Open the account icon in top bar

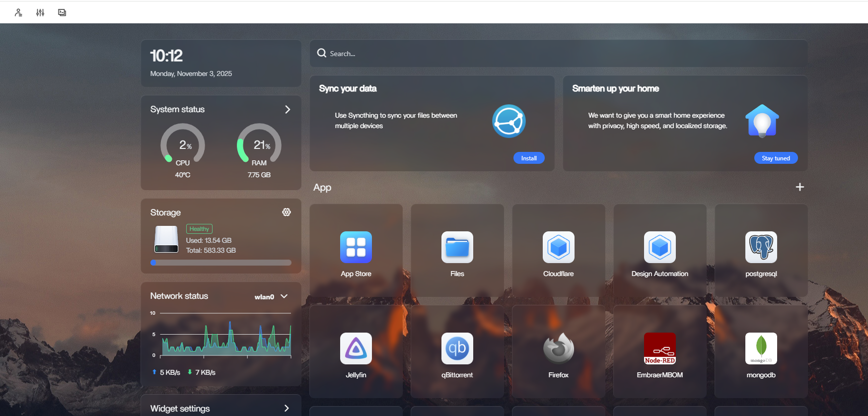click(18, 12)
